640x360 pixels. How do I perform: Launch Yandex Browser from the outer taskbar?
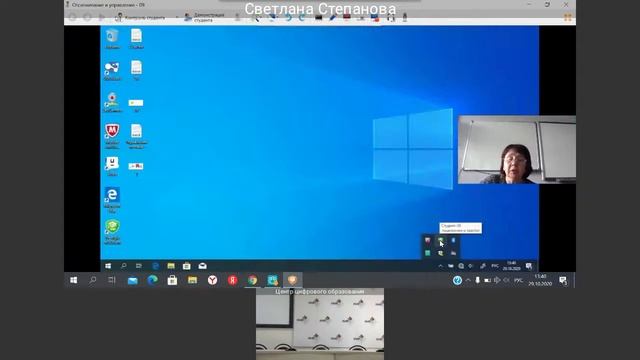tap(212, 280)
